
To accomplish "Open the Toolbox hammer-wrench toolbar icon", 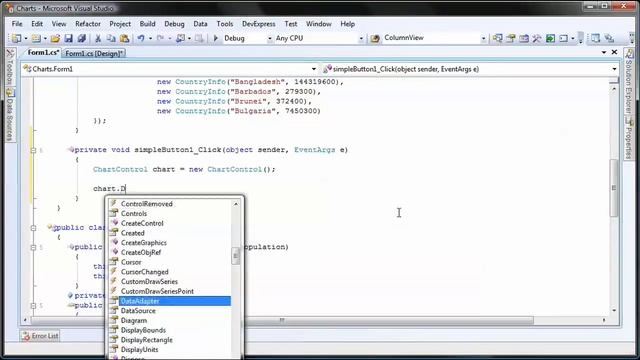I will coord(537,38).
